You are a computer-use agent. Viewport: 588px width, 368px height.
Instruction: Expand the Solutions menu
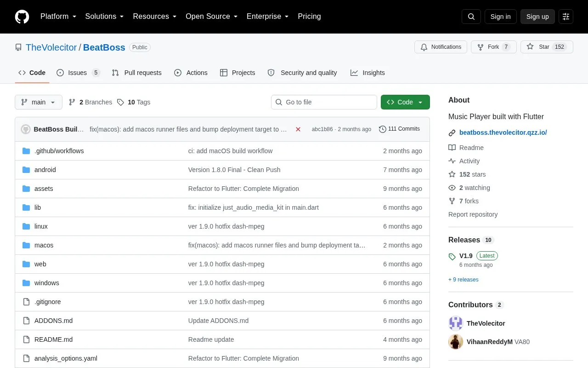click(x=105, y=17)
